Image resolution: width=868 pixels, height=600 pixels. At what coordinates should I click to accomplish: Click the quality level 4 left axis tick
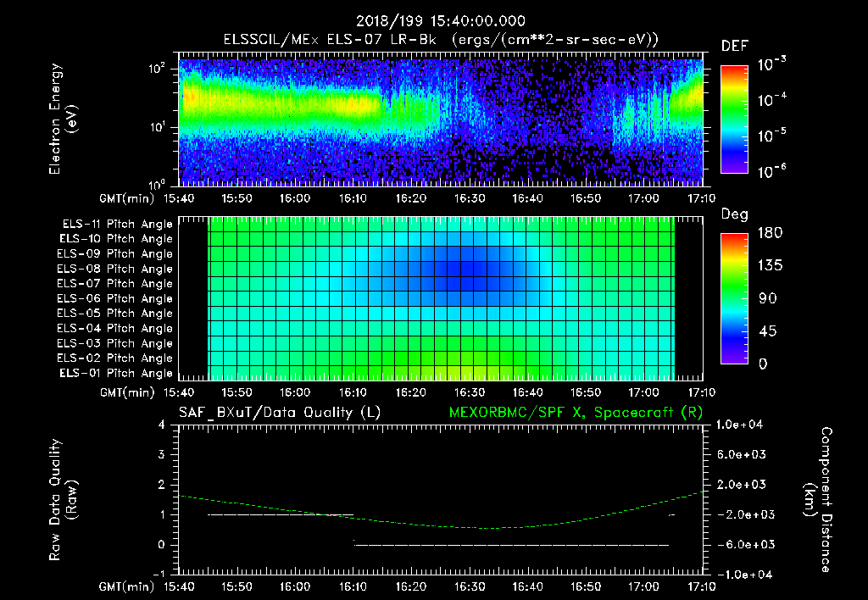point(161,425)
